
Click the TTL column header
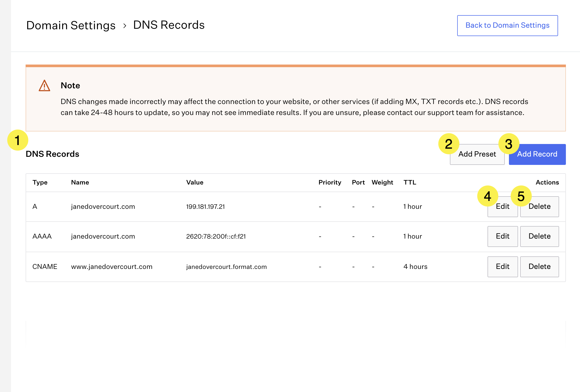pyautogui.click(x=410, y=182)
